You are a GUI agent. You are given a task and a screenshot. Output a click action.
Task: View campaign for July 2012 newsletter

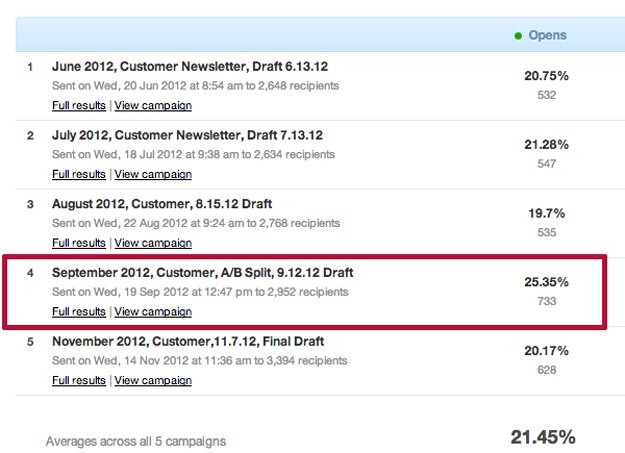point(153,174)
